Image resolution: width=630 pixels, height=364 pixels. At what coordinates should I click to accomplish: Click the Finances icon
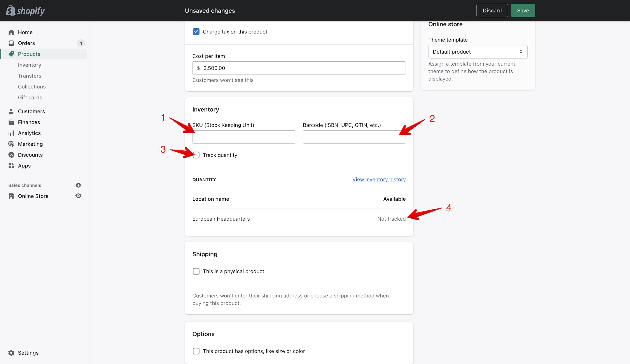pyautogui.click(x=11, y=122)
